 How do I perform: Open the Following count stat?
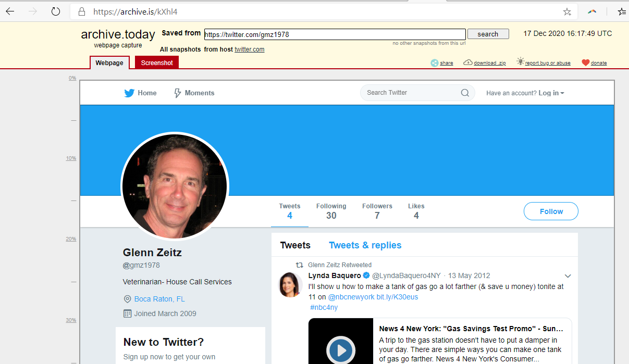tap(331, 211)
